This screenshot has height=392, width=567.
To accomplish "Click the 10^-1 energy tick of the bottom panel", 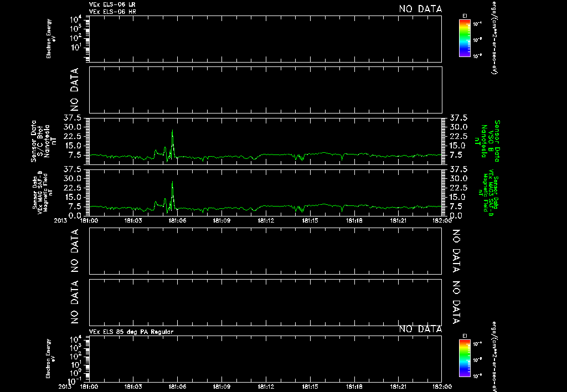I will [75, 381].
